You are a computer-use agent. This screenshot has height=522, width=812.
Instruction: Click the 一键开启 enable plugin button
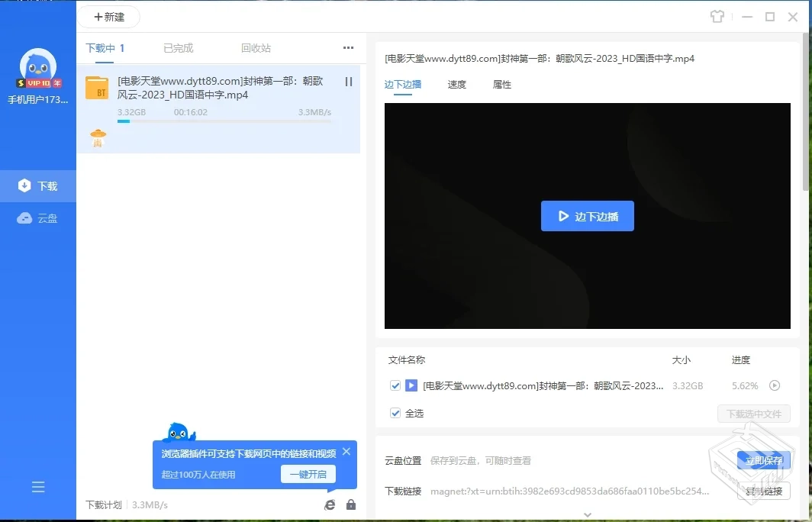pyautogui.click(x=308, y=473)
